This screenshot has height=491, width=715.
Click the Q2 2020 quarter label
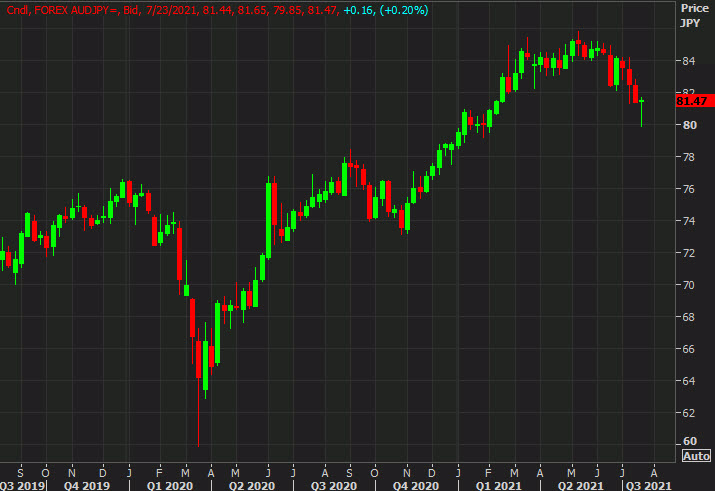pyautogui.click(x=251, y=484)
